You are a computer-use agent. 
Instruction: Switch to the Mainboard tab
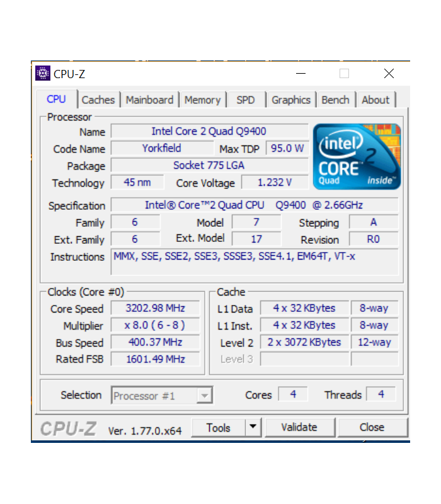(149, 100)
